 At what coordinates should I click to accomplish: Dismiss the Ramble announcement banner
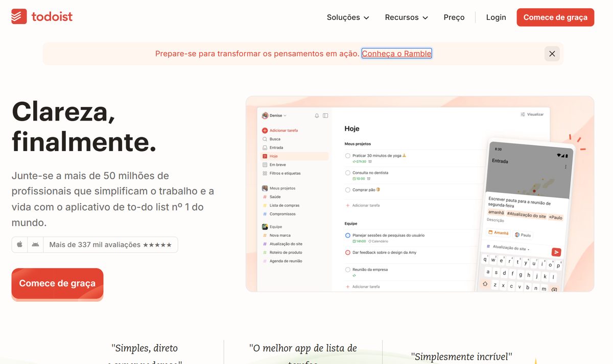[x=552, y=54]
